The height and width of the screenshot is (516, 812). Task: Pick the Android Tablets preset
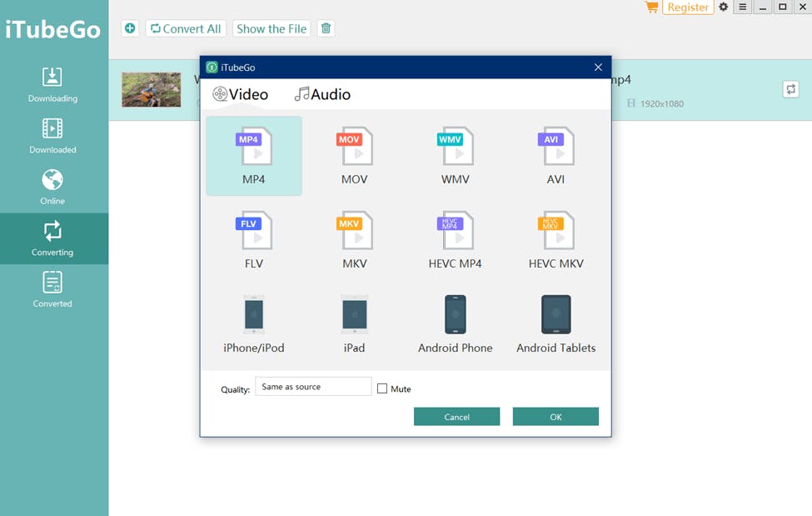(555, 324)
